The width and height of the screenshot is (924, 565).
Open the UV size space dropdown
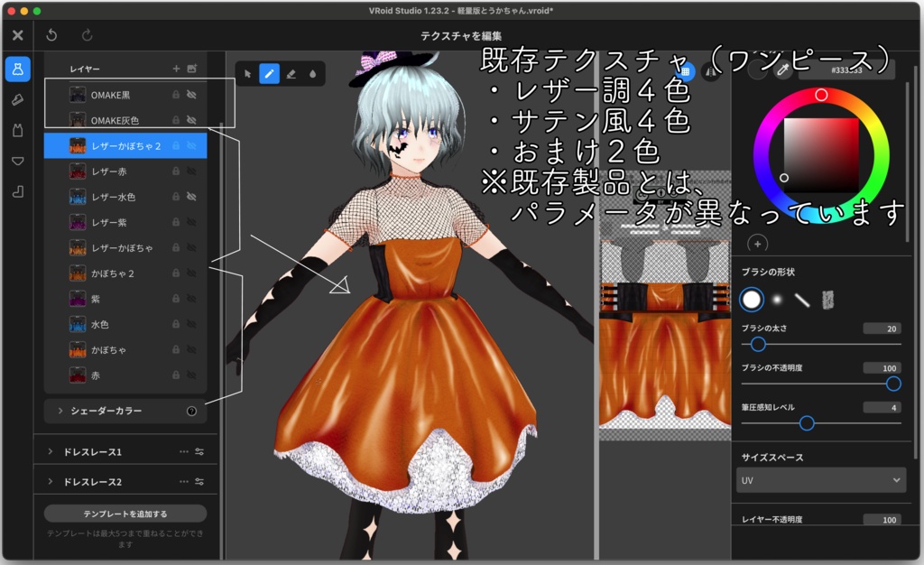[x=820, y=481]
